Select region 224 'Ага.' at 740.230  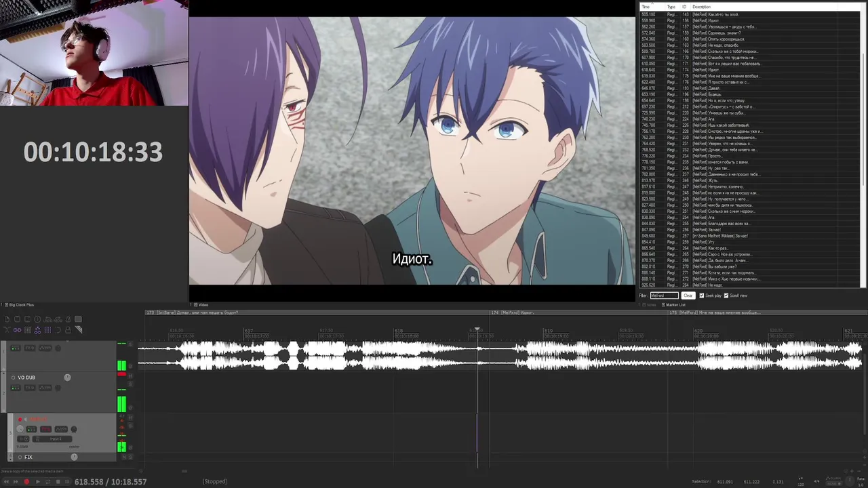pos(749,119)
